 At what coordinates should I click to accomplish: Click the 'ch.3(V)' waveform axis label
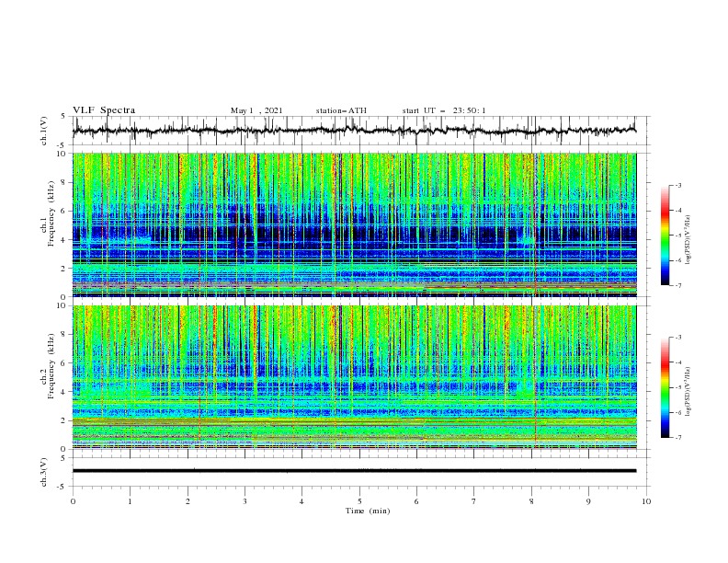point(44,472)
